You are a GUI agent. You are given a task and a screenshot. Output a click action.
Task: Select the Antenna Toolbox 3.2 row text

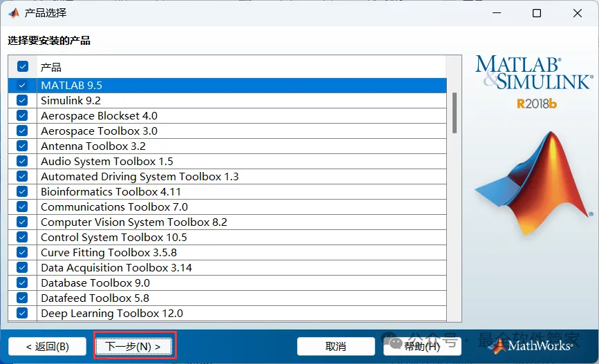(x=93, y=146)
